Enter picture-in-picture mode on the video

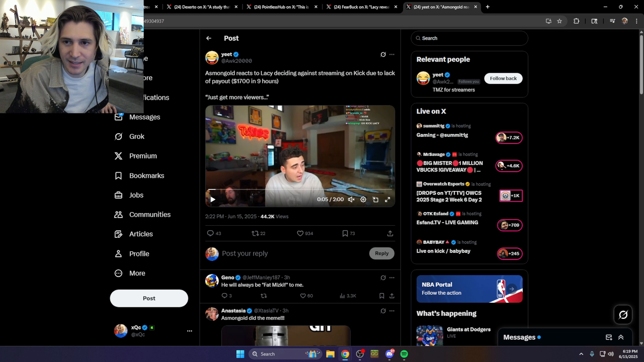[x=376, y=199]
